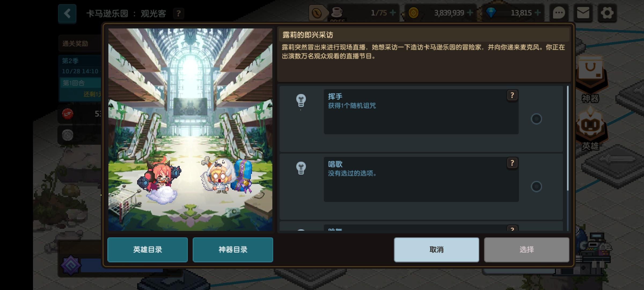Screen dimensions: 644x290
Task: Add gems with the plus icon
Action: tap(537, 13)
